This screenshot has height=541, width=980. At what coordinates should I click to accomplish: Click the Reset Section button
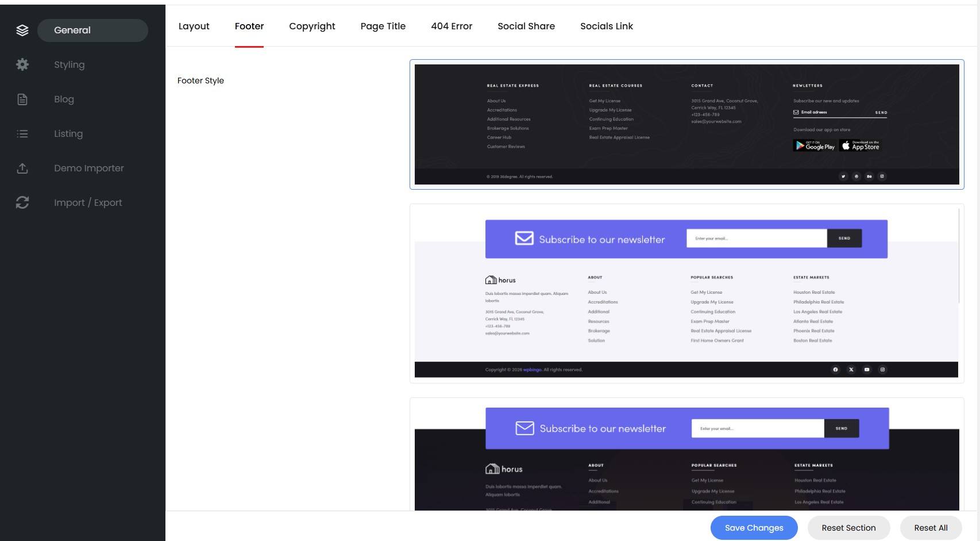coord(848,528)
